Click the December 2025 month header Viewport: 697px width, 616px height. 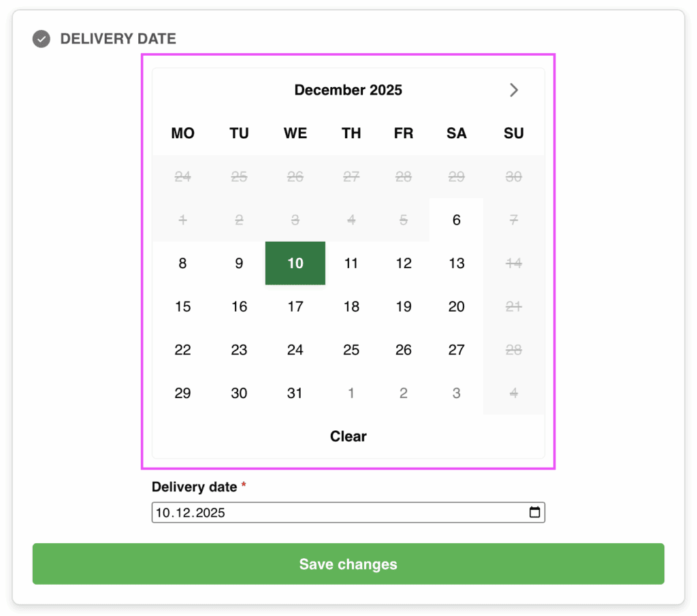[x=348, y=89]
